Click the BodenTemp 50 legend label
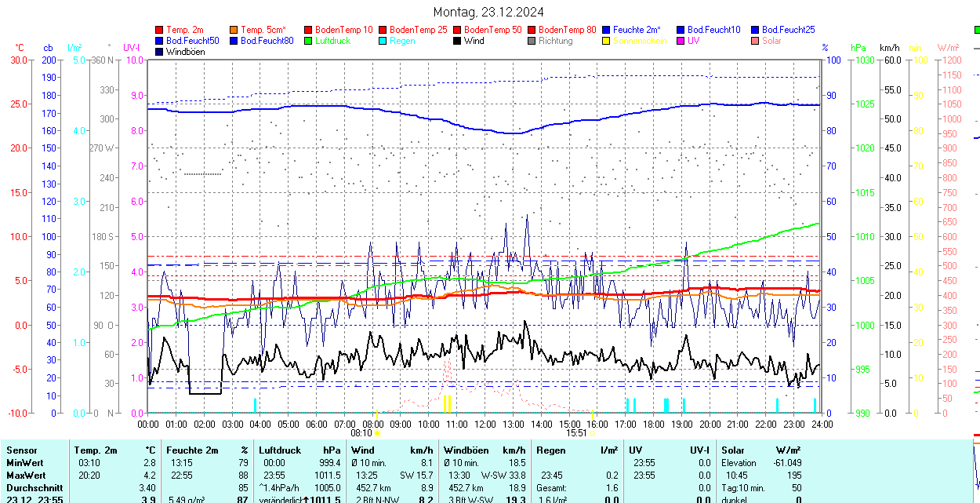Image resolution: width=980 pixels, height=503 pixels. click(492, 30)
